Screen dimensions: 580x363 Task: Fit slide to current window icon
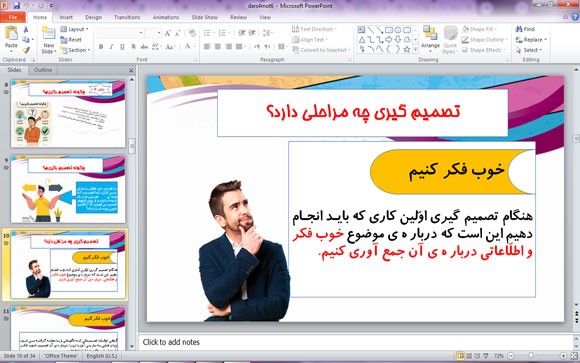coord(574,356)
